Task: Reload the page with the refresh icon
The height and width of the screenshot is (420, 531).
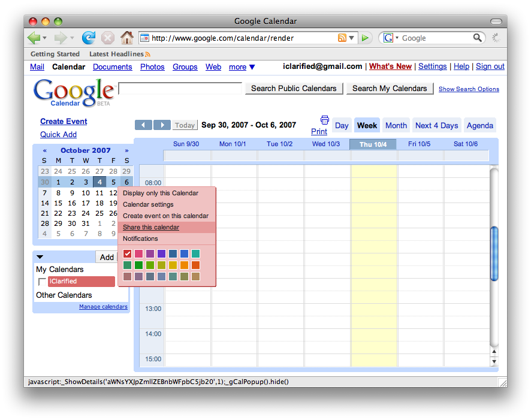Action: click(x=89, y=38)
